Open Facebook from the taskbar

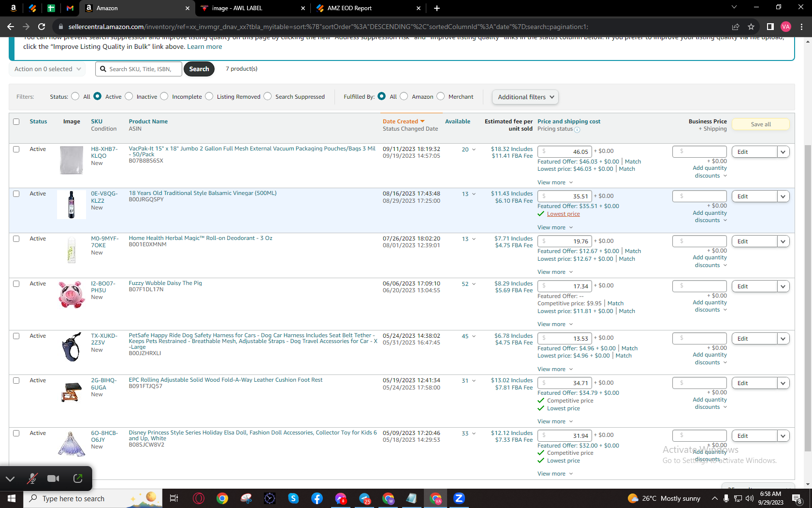click(x=317, y=498)
